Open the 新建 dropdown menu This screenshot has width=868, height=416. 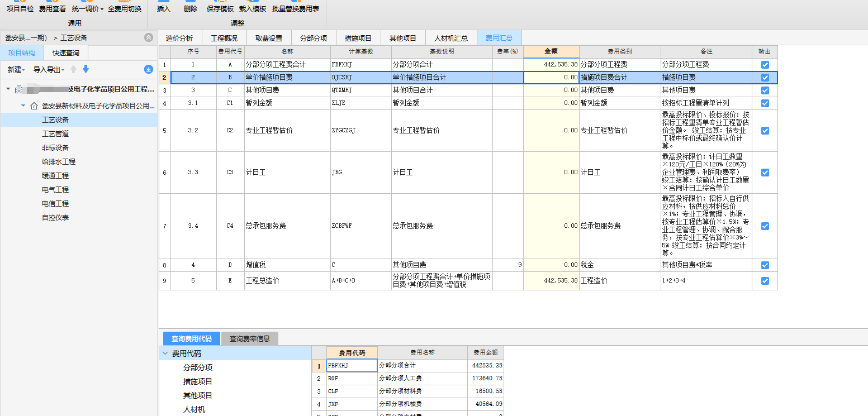(x=16, y=70)
